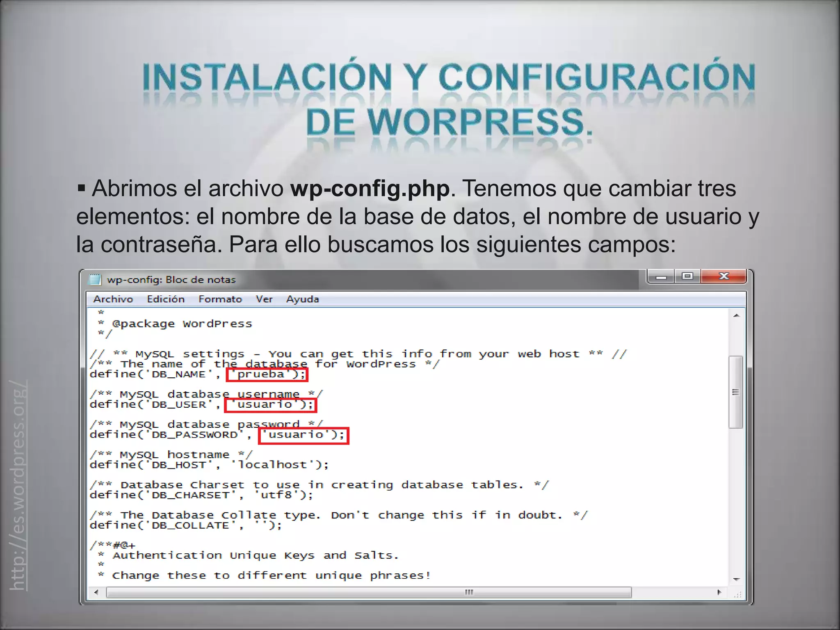
Task: Click the 'MySQL settings' comment line
Action: pyautogui.click(x=358, y=354)
